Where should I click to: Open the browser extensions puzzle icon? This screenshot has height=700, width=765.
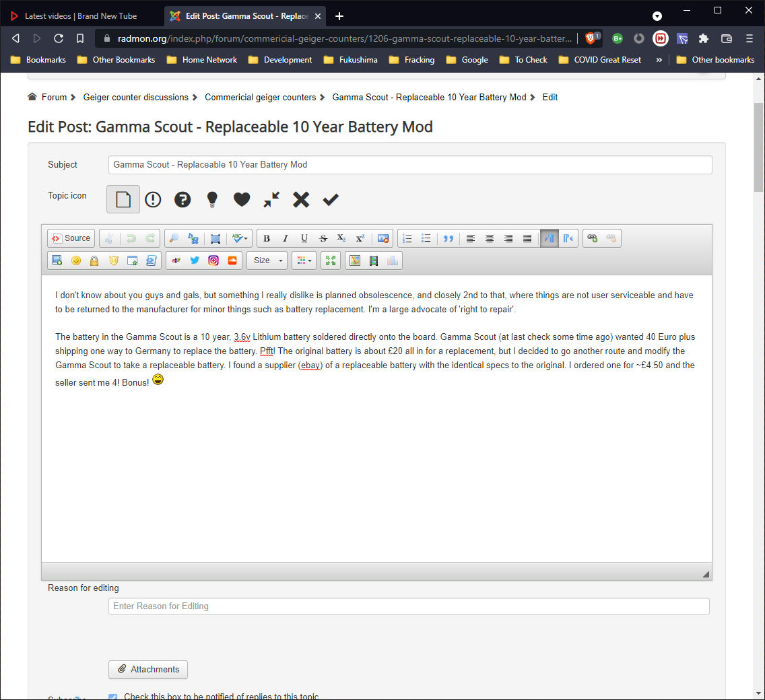coord(704,38)
